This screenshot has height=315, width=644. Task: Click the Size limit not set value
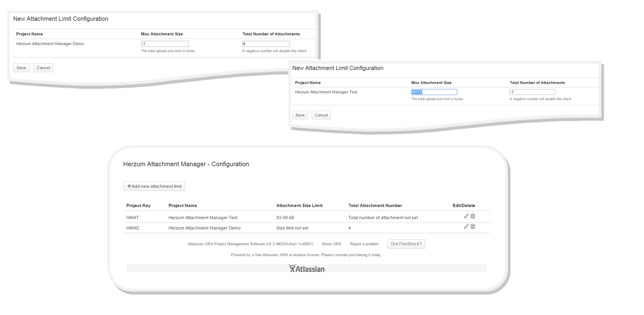coord(292,228)
